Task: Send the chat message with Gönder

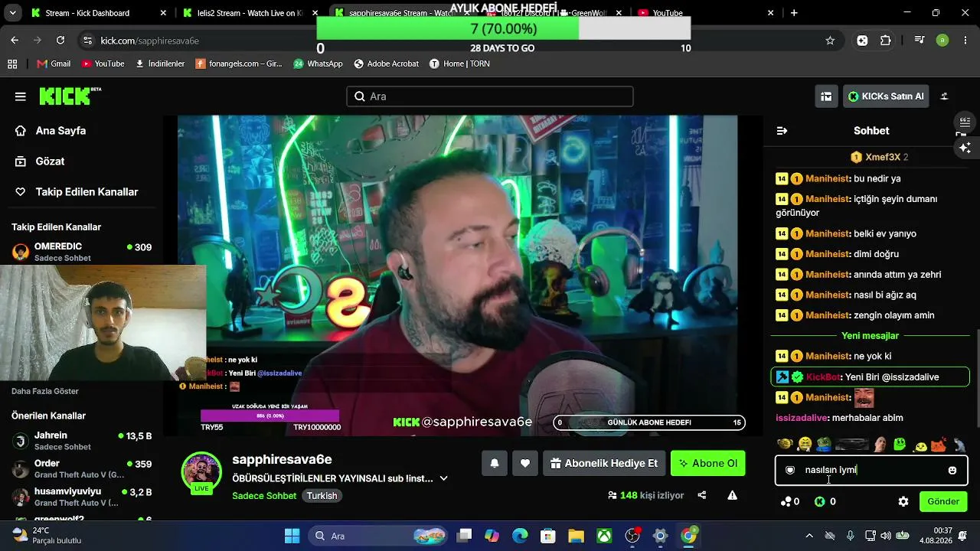Action: [x=943, y=501]
